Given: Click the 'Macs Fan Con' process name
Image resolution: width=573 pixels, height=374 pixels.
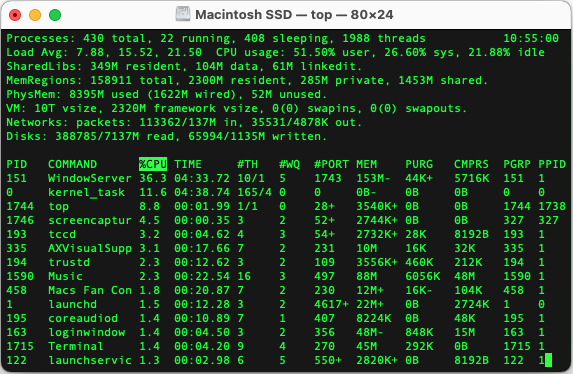Looking at the screenshot, I should click(90, 290).
